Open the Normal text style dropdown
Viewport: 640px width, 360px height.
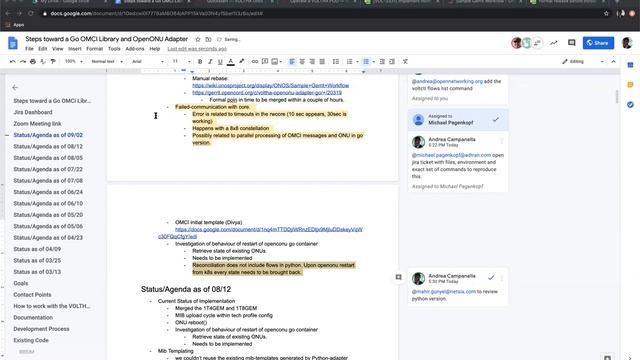click(x=107, y=62)
